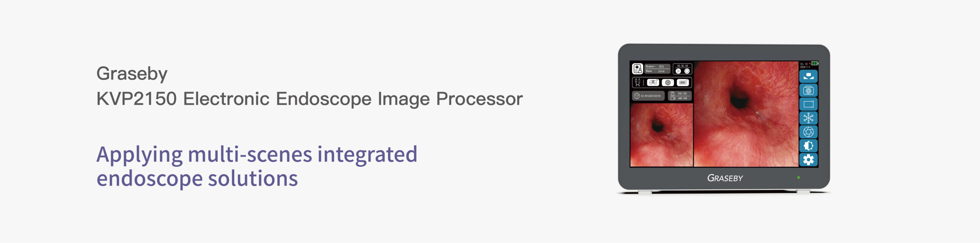The height and width of the screenshot is (243, 980).
Task: Open settings via the gear icon
Action: (x=808, y=160)
